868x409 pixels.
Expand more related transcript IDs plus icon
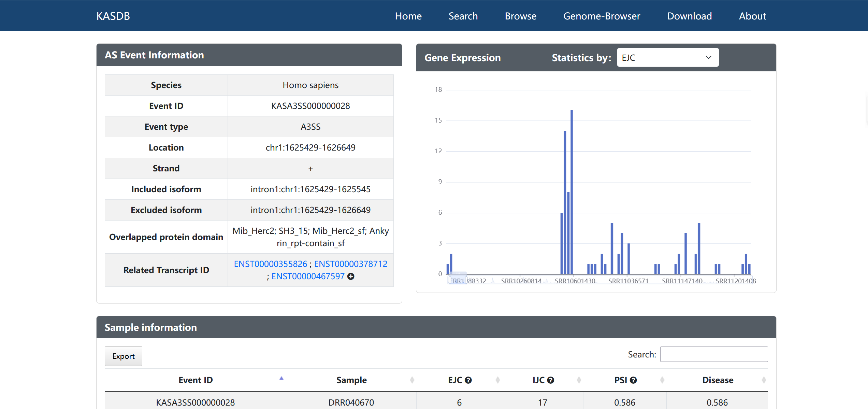[x=350, y=277]
